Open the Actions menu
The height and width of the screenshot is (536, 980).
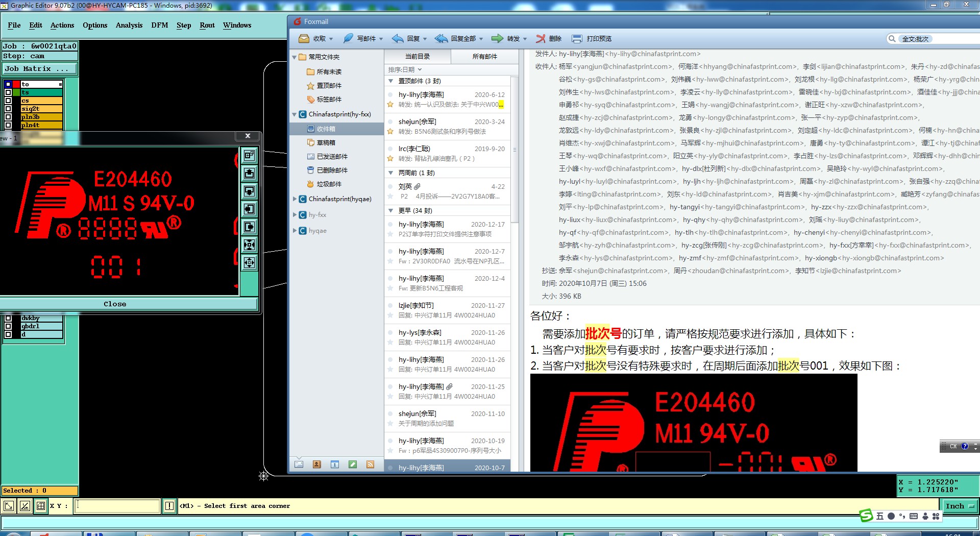[x=62, y=25]
